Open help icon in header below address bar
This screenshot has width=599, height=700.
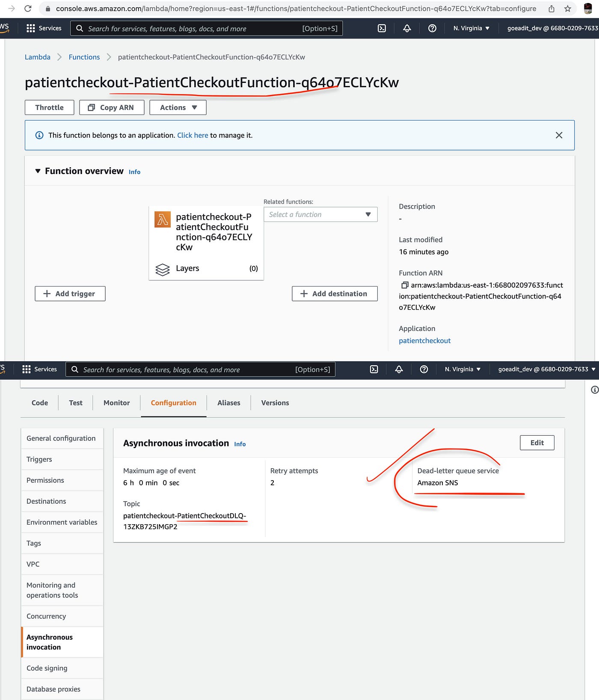[432, 28]
